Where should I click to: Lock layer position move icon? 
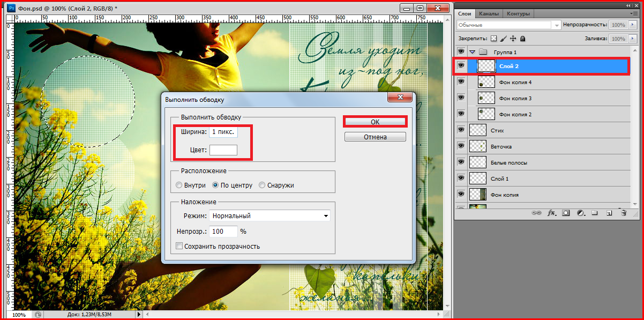(513, 39)
